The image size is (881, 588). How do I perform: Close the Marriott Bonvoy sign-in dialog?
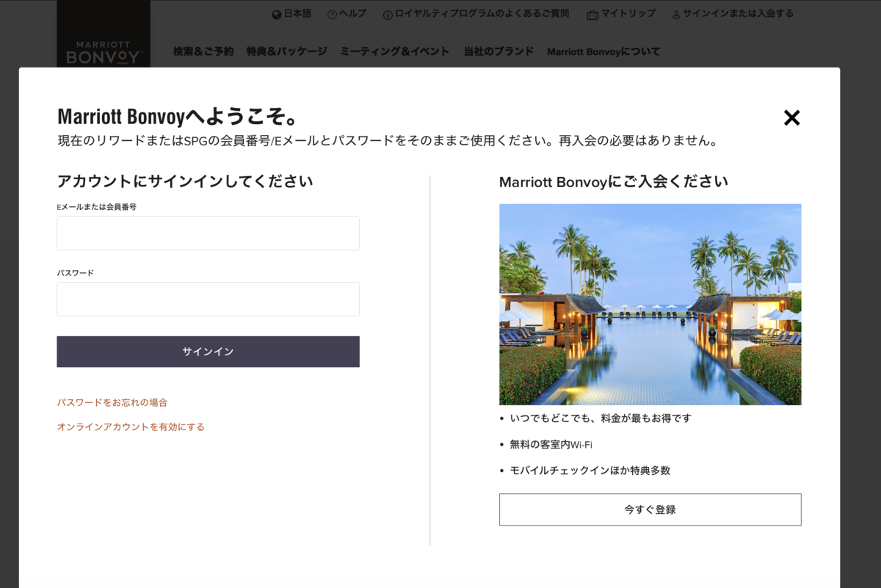[x=791, y=117]
